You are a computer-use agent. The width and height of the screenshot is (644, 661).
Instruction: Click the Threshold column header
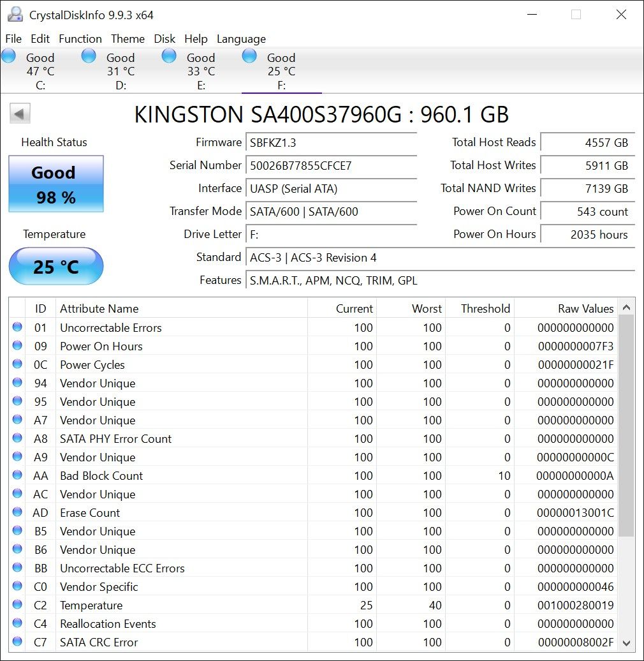[479, 309]
